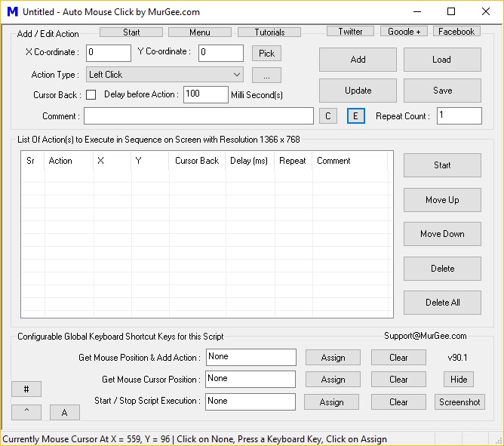The height and width of the screenshot is (446, 504).
Task: Click the window resize grip in status bar
Action: (499, 440)
